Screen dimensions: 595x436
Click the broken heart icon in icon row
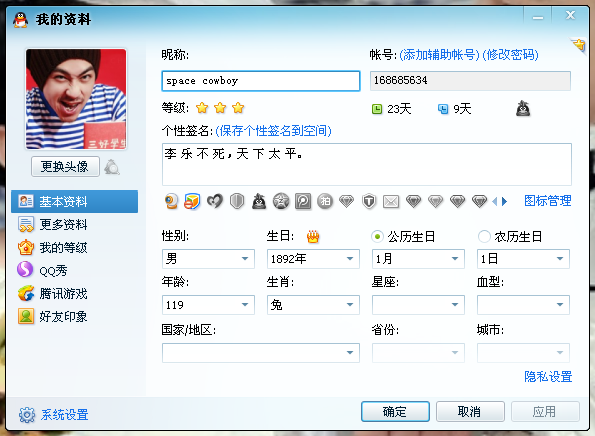215,201
